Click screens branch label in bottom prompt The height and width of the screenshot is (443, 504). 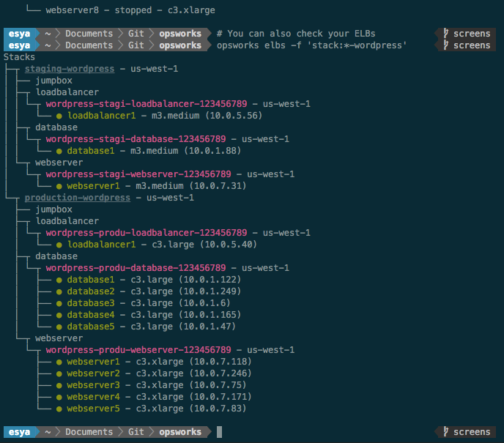click(x=472, y=432)
